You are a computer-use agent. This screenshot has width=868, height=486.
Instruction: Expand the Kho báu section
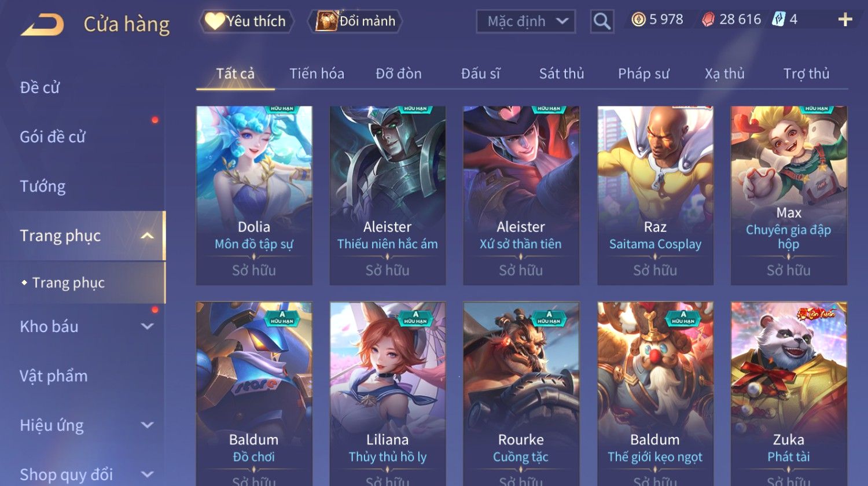(147, 326)
